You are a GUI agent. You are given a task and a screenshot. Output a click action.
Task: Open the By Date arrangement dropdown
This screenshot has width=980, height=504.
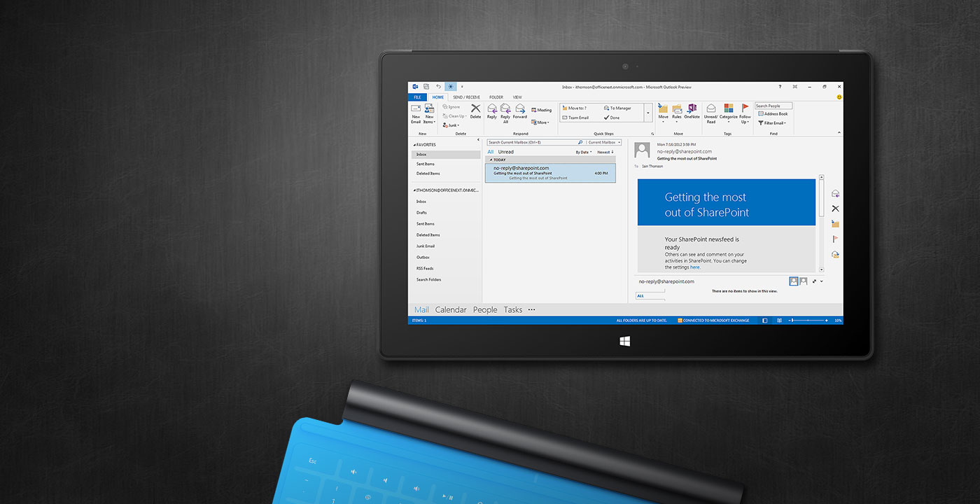(584, 152)
